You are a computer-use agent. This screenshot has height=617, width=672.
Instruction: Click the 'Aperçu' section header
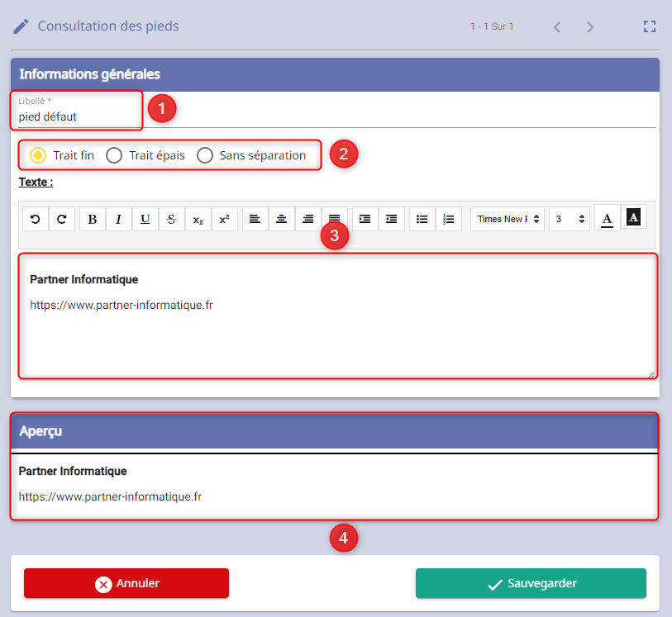(x=335, y=431)
